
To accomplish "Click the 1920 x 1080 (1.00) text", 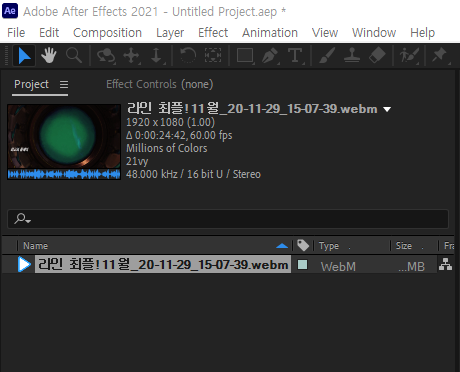I will [170, 122].
